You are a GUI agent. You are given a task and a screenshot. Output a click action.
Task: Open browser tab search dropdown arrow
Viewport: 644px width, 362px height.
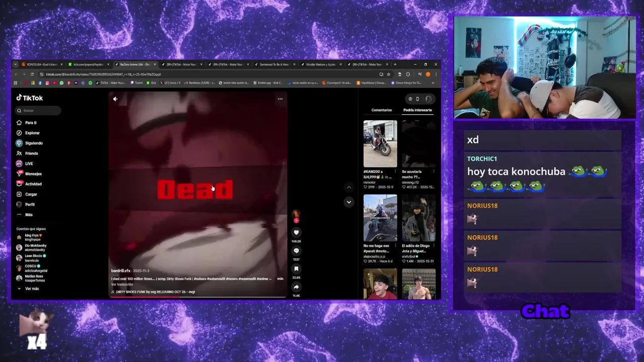click(16, 64)
